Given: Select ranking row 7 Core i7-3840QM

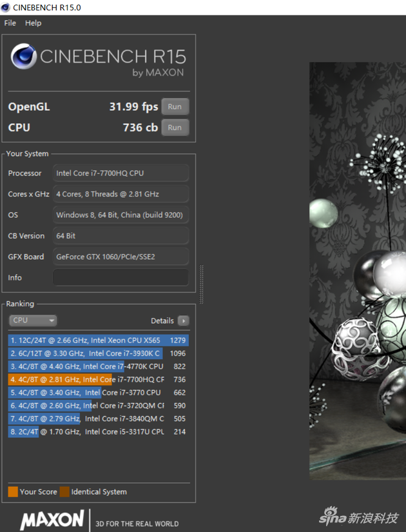Looking at the screenshot, I should (99, 419).
